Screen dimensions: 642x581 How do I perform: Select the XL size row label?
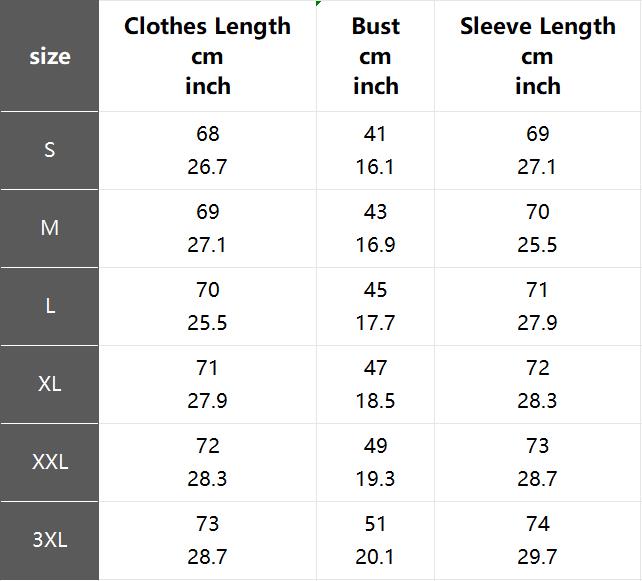tap(49, 384)
